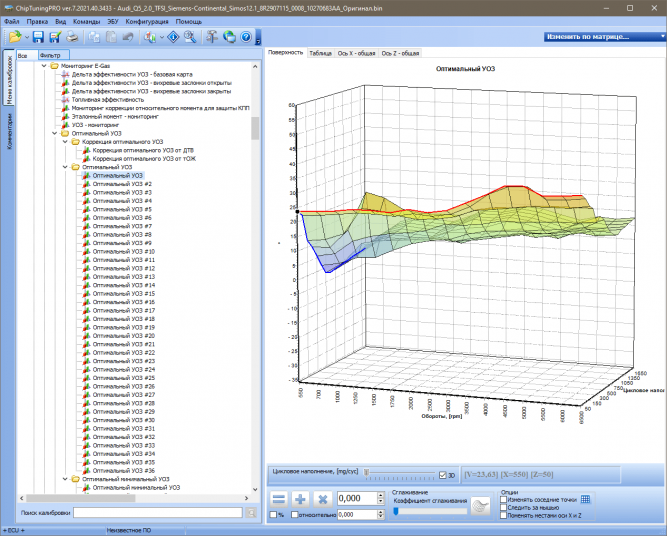Switch to the Таблица tab
Screen dimensions: 667x536
point(320,53)
